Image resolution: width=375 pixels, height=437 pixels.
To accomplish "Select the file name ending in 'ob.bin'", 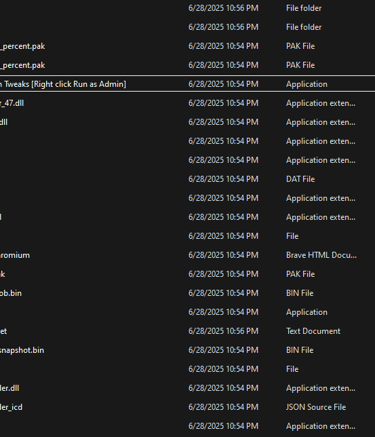I will (x=11, y=293).
